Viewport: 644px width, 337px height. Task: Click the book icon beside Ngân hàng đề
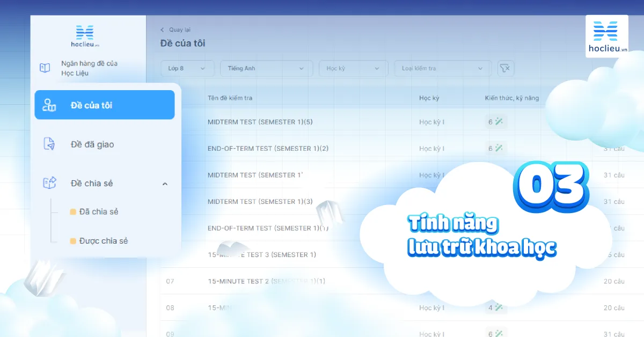(45, 68)
